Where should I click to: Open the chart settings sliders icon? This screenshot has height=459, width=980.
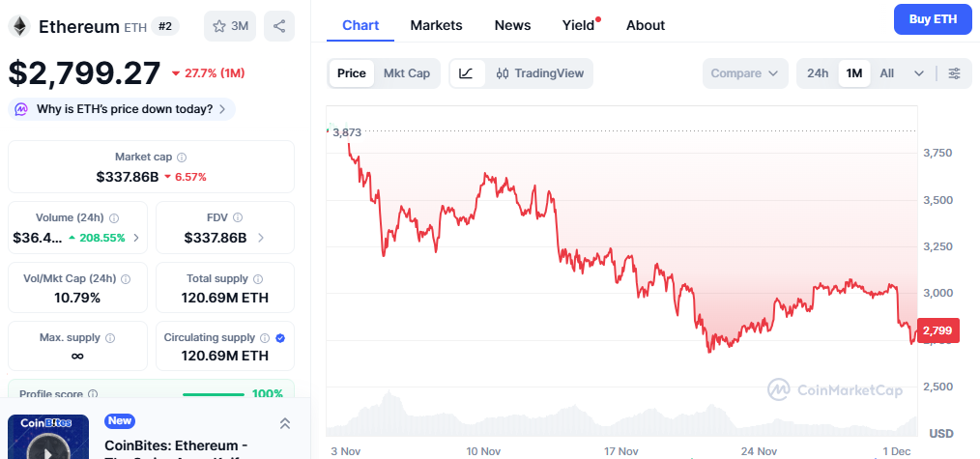tap(955, 73)
